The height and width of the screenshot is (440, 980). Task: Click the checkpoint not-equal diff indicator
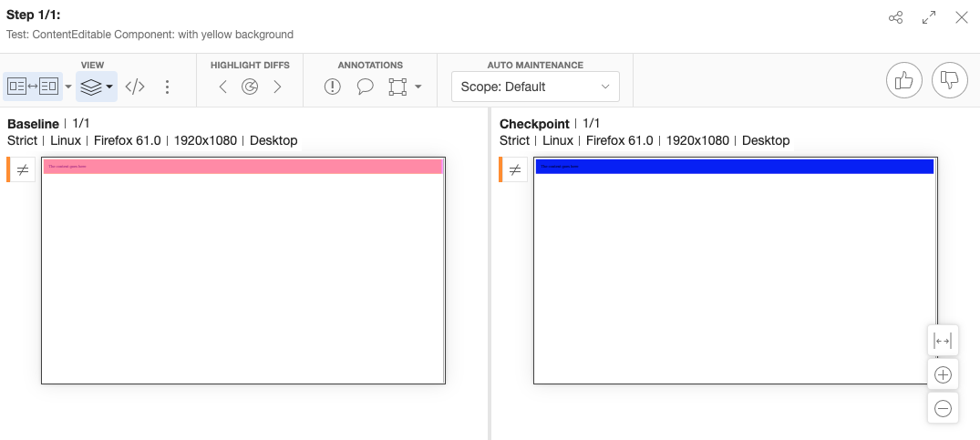(x=515, y=169)
